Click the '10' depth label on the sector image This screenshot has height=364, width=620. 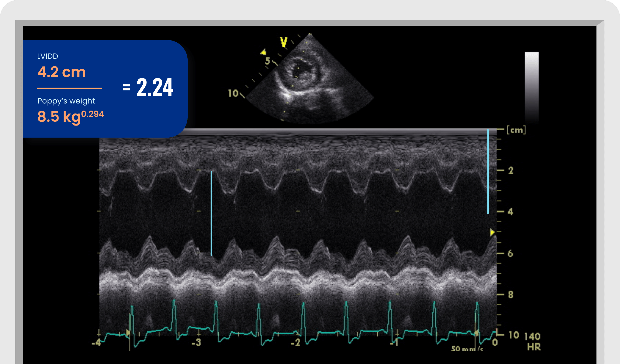pyautogui.click(x=233, y=93)
